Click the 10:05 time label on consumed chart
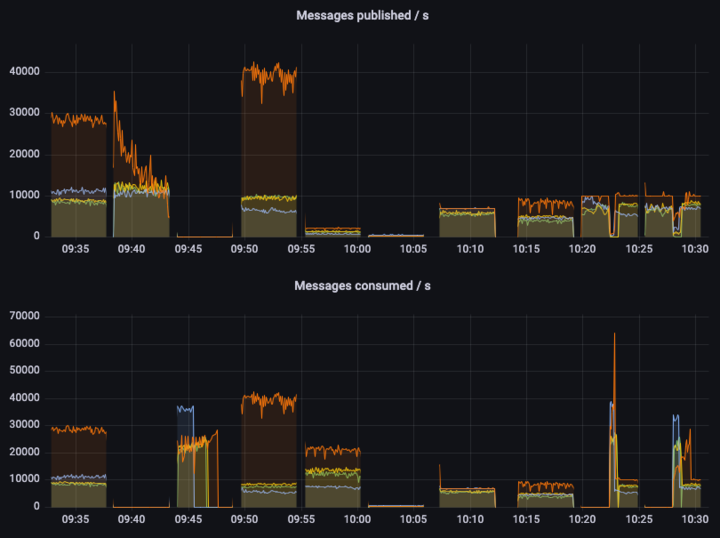This screenshot has width=720, height=538. (411, 520)
